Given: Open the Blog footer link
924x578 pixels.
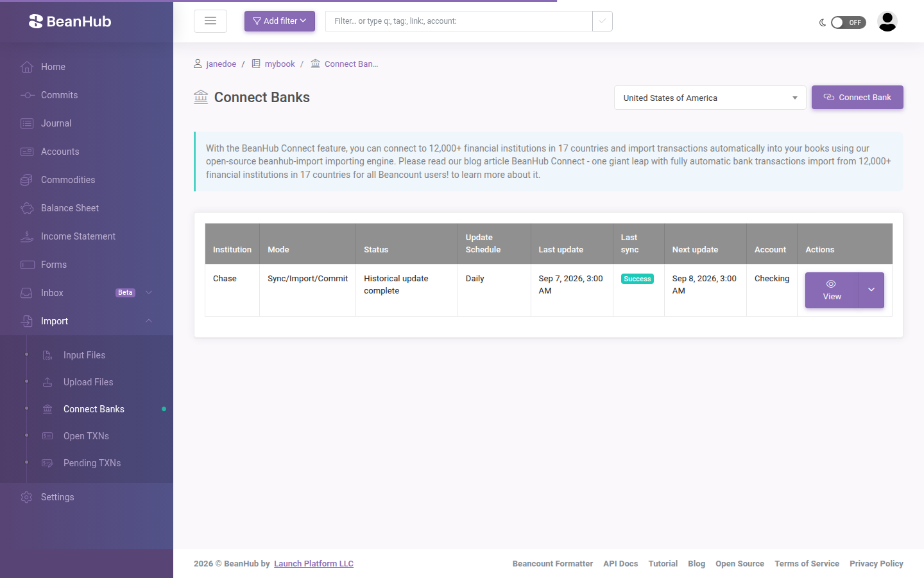Looking at the screenshot, I should [x=696, y=564].
